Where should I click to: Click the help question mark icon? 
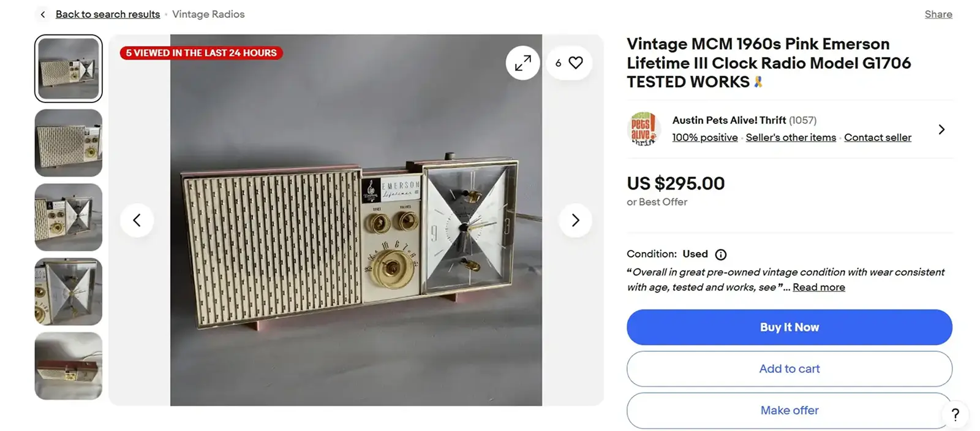pos(954,414)
